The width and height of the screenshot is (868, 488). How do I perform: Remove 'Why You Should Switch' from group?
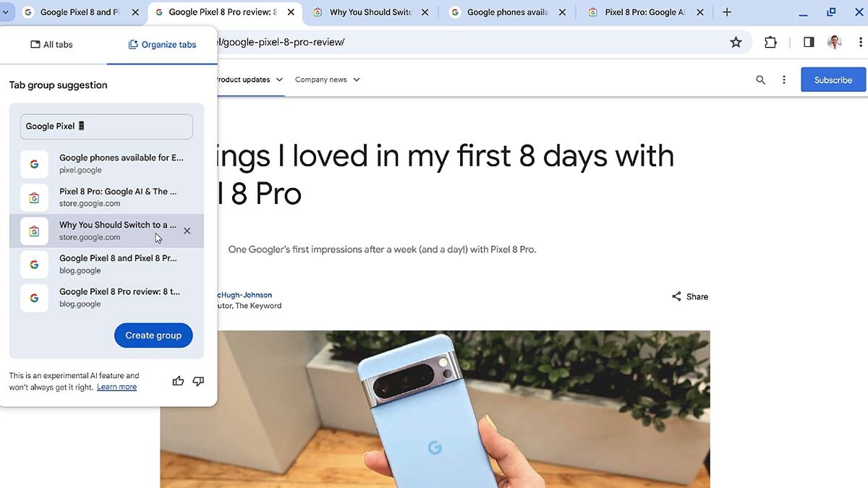[187, 231]
